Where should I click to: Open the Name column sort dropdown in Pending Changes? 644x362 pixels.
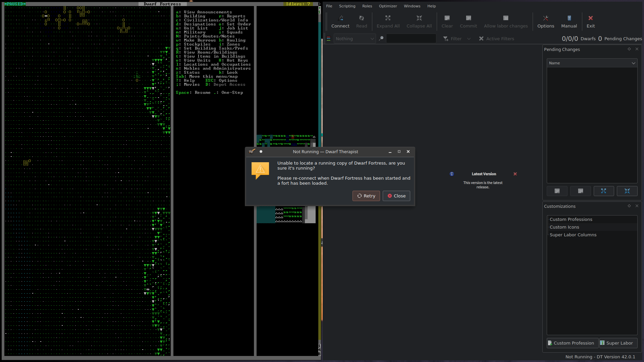click(x=633, y=63)
